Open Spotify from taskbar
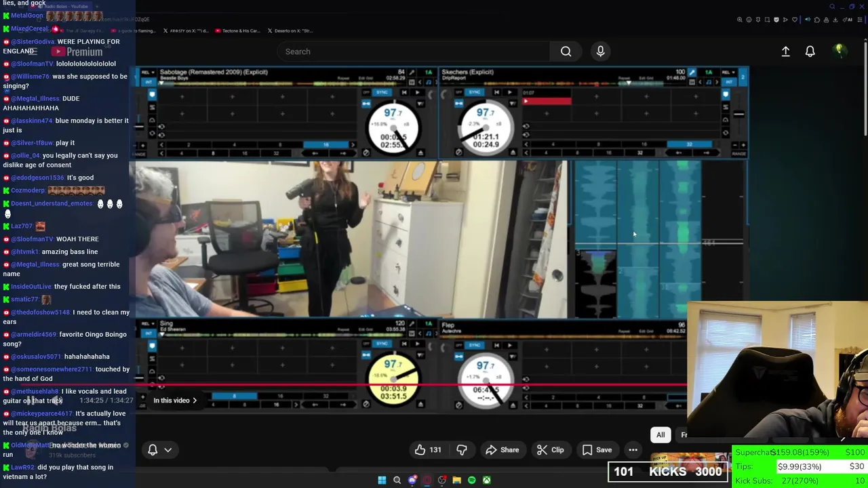Image resolution: width=868 pixels, height=488 pixels. click(471, 481)
